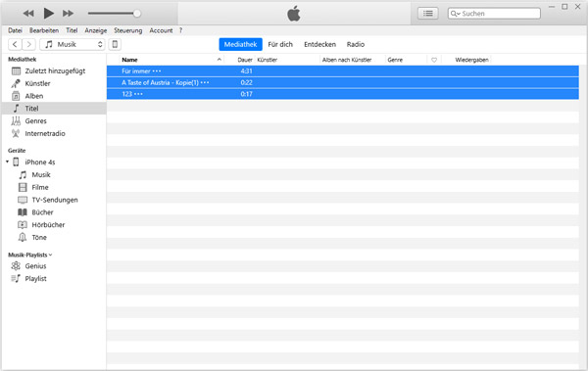Open the Datei menu

pyautogui.click(x=15, y=30)
